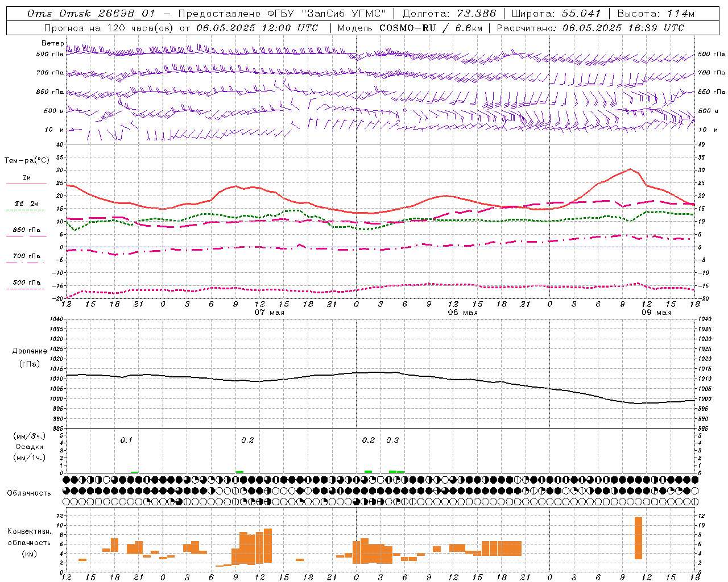Click the "Конвективн." convective label
The width and height of the screenshot is (728, 582).
[x=30, y=531]
